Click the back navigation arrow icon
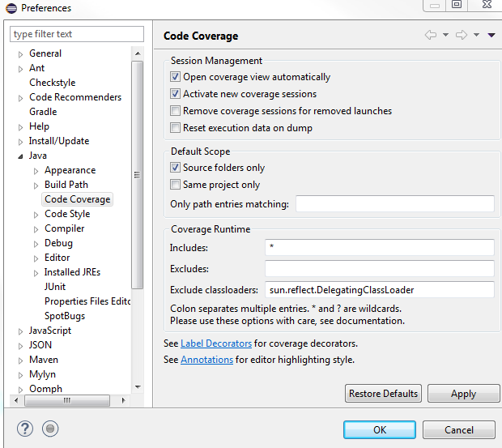502x448 pixels. [431, 35]
